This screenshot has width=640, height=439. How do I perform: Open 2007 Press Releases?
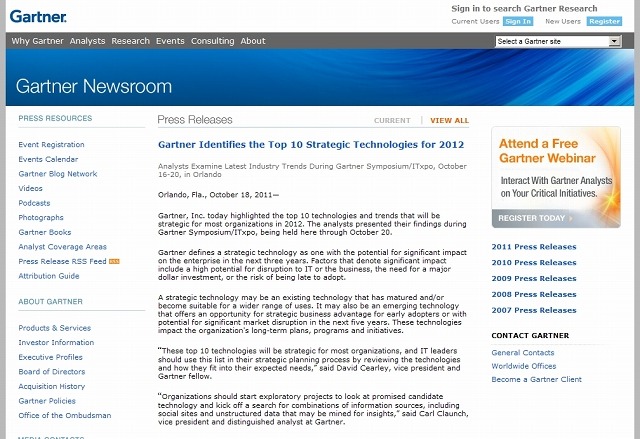[x=534, y=310]
